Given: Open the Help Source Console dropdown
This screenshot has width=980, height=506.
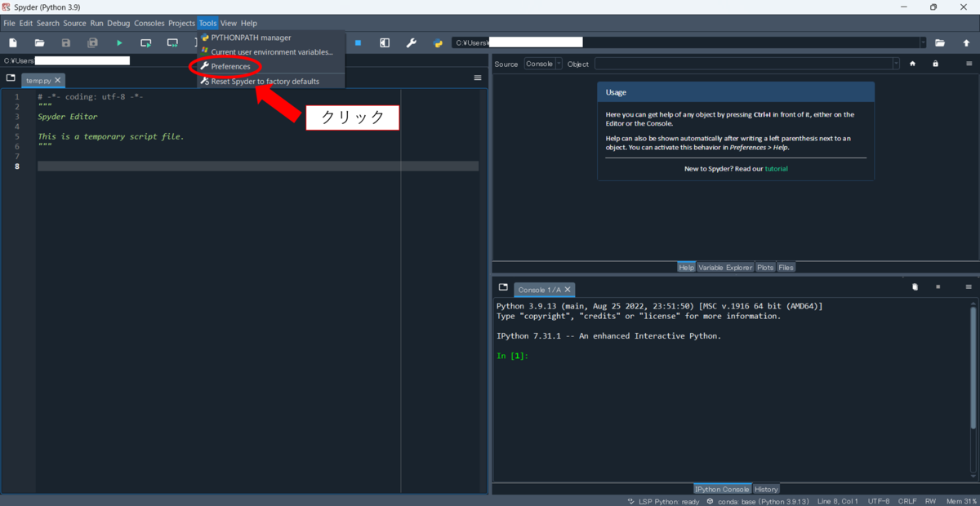Looking at the screenshot, I should 543,64.
